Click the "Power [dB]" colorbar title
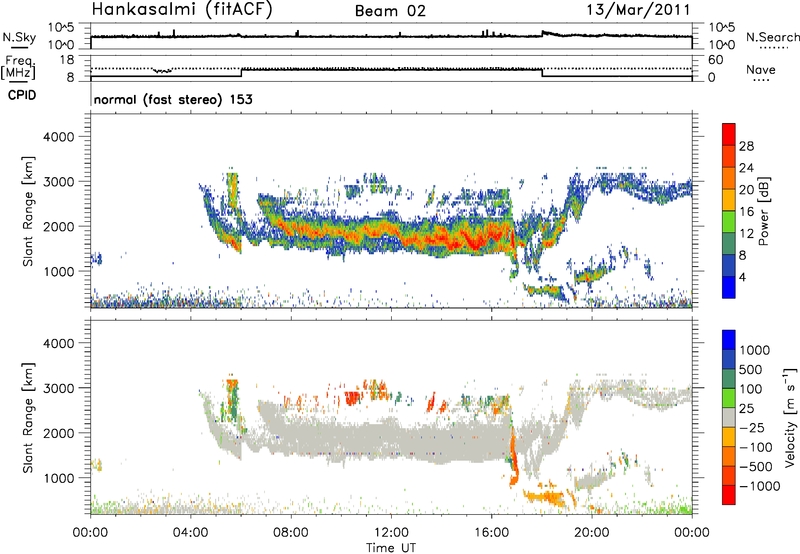 (x=764, y=211)
